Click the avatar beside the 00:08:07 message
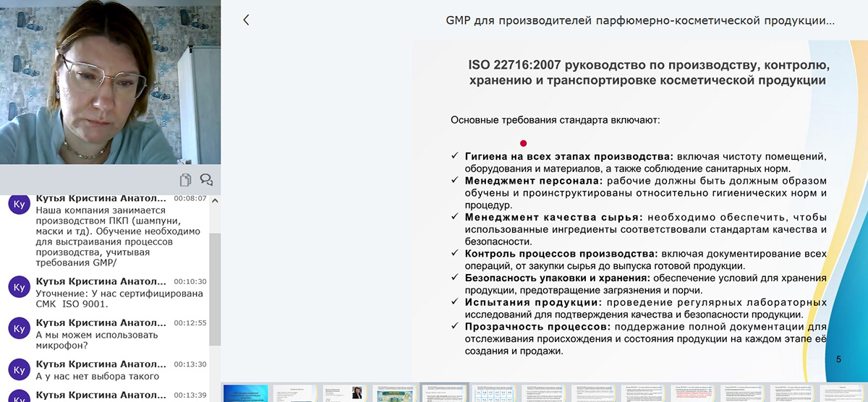 click(x=18, y=204)
